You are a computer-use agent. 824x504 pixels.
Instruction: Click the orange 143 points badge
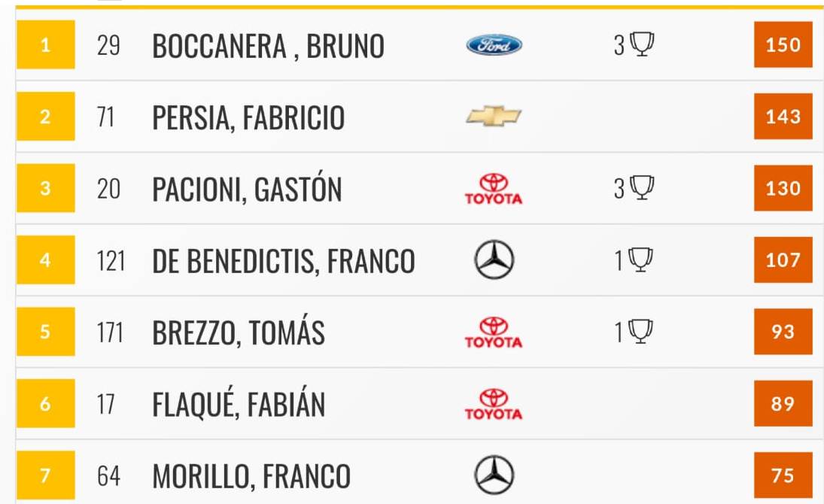(783, 116)
